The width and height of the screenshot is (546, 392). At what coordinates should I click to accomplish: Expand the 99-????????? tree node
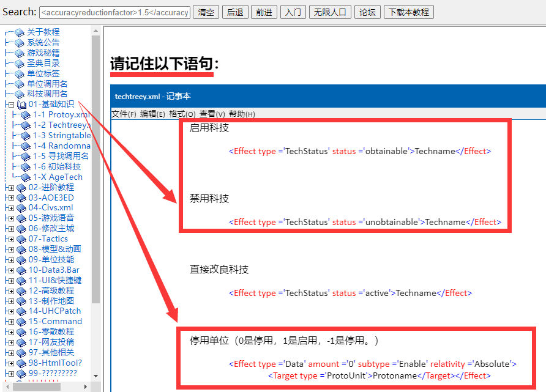(x=11, y=374)
